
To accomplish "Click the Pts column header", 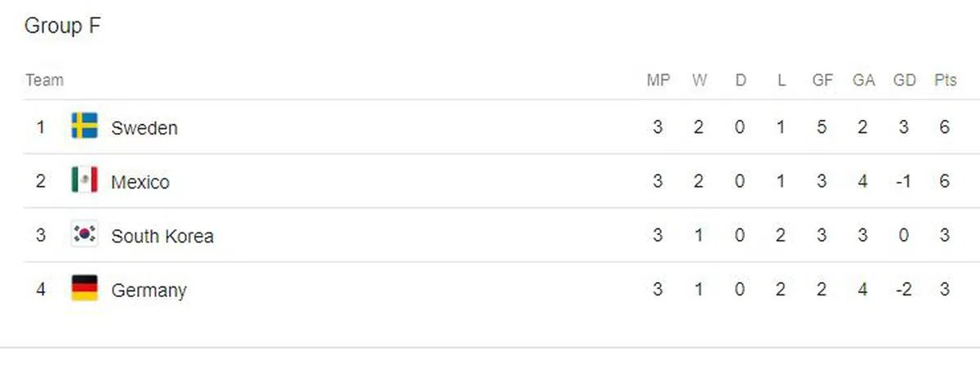I will click(945, 80).
